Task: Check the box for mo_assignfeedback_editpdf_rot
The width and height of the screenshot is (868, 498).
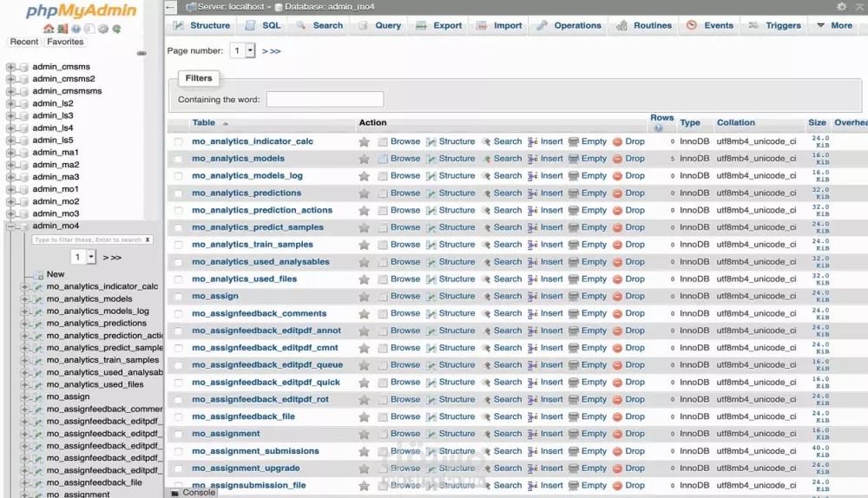Action: click(x=178, y=399)
